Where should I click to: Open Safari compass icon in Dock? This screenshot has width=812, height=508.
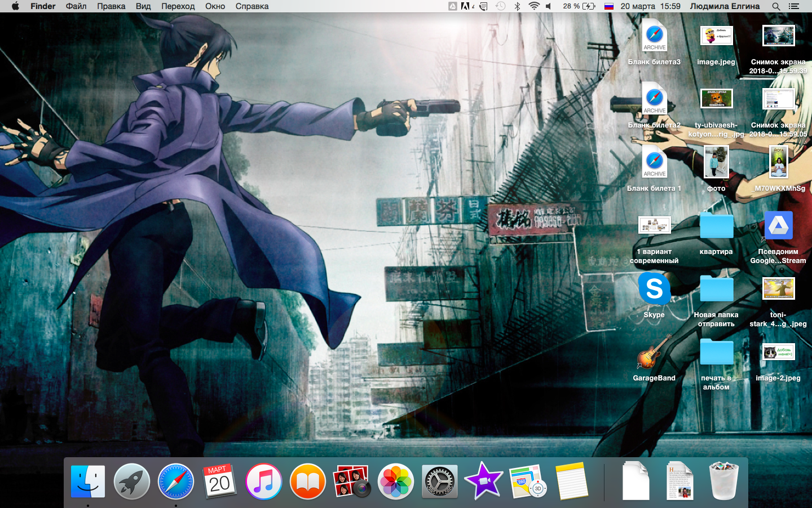175,481
